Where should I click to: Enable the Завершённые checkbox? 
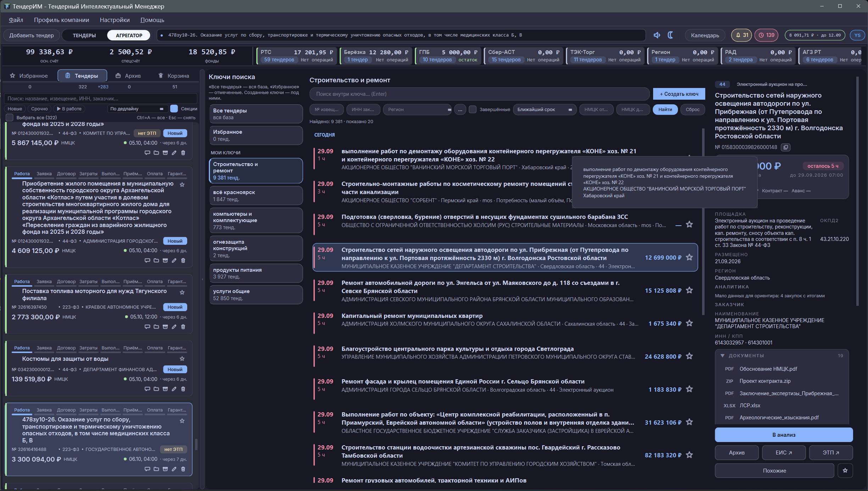[473, 110]
